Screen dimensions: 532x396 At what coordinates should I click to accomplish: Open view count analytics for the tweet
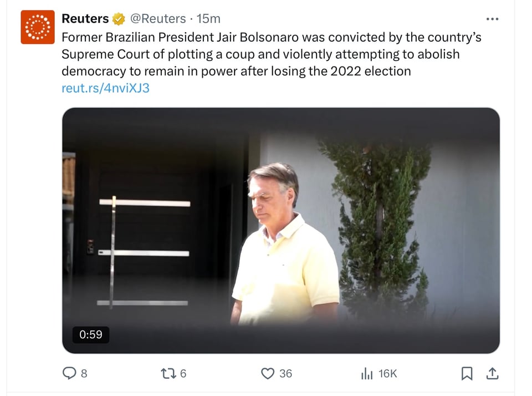[367, 373]
